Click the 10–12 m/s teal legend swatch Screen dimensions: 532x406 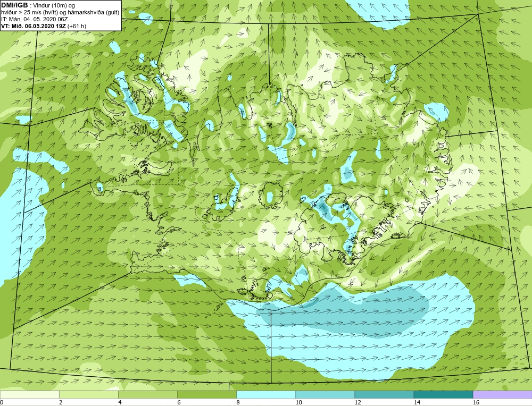coord(325,394)
